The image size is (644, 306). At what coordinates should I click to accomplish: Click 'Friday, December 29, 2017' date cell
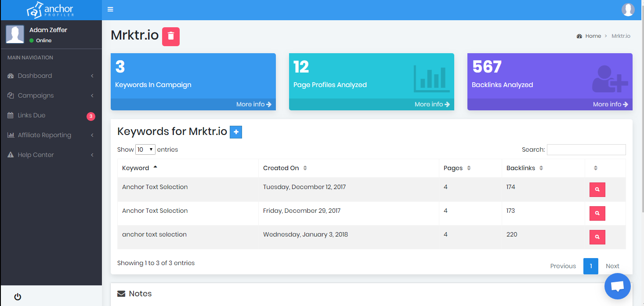302,211
